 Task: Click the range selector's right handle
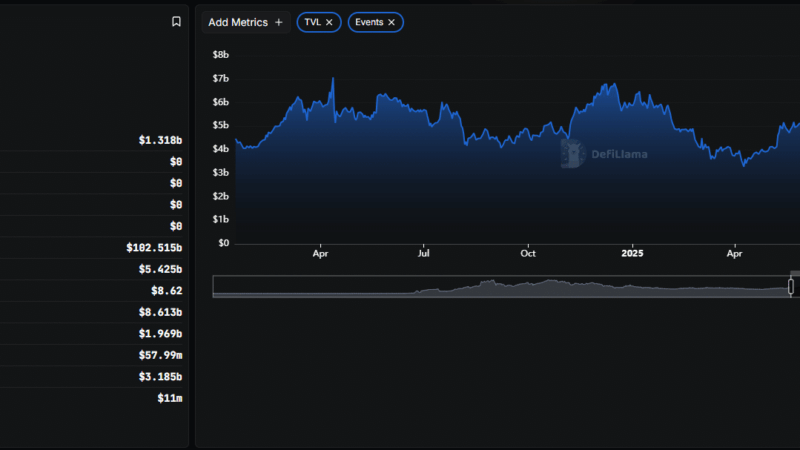tap(791, 287)
